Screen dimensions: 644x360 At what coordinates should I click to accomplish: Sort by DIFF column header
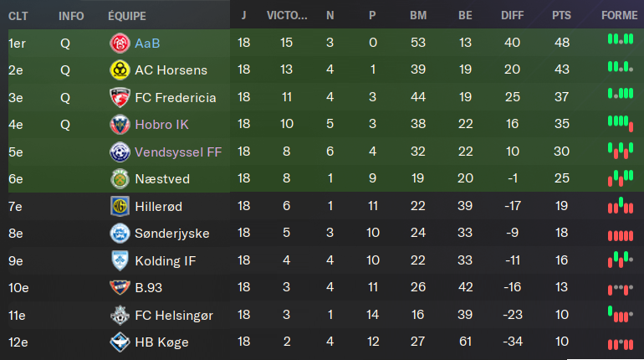tap(512, 16)
